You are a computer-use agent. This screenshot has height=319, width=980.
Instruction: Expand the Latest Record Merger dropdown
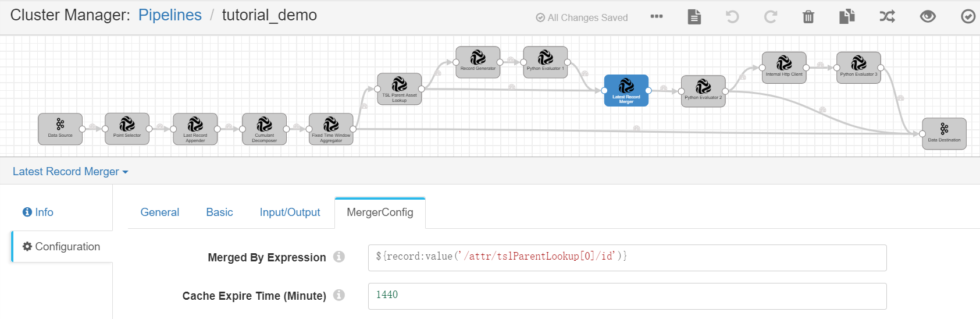(x=70, y=172)
